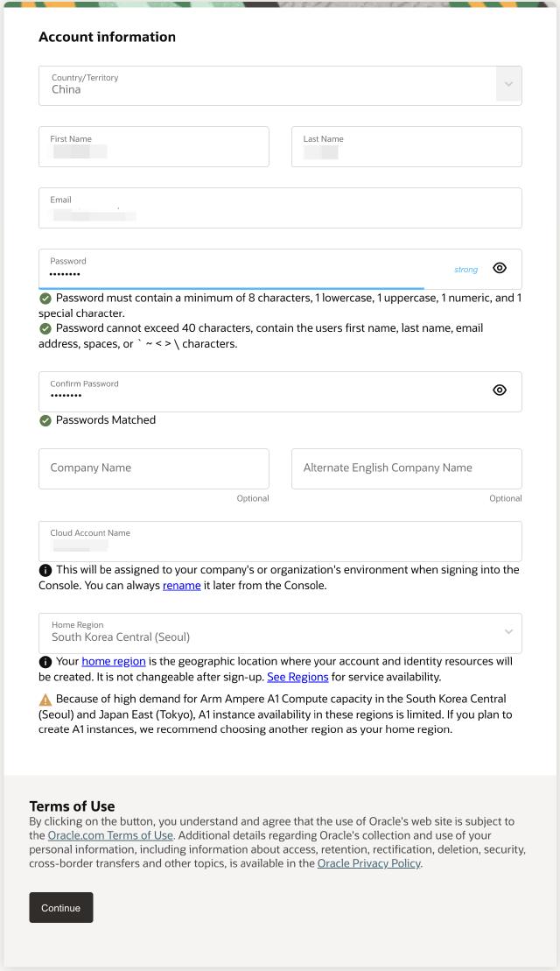Viewport: 560px width, 971px height.
Task: Click the Company Name input field
Action: (153, 468)
